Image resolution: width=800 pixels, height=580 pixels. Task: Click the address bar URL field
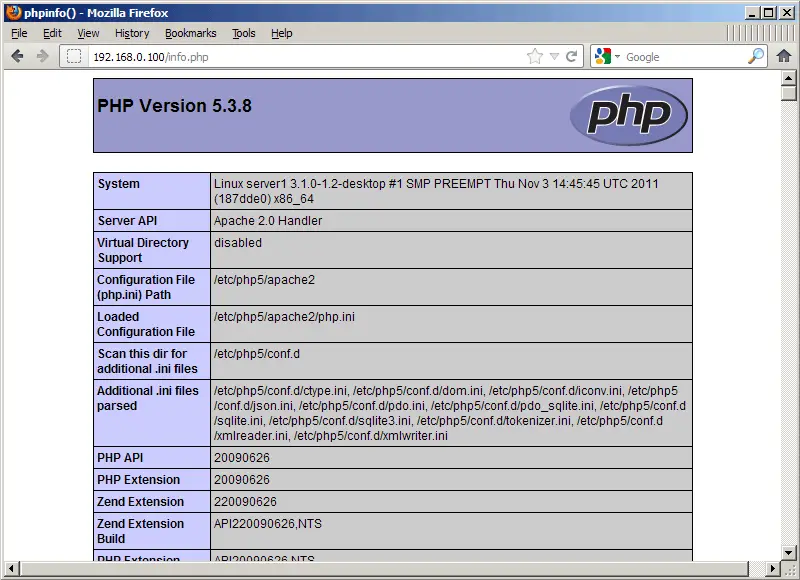[x=306, y=57]
